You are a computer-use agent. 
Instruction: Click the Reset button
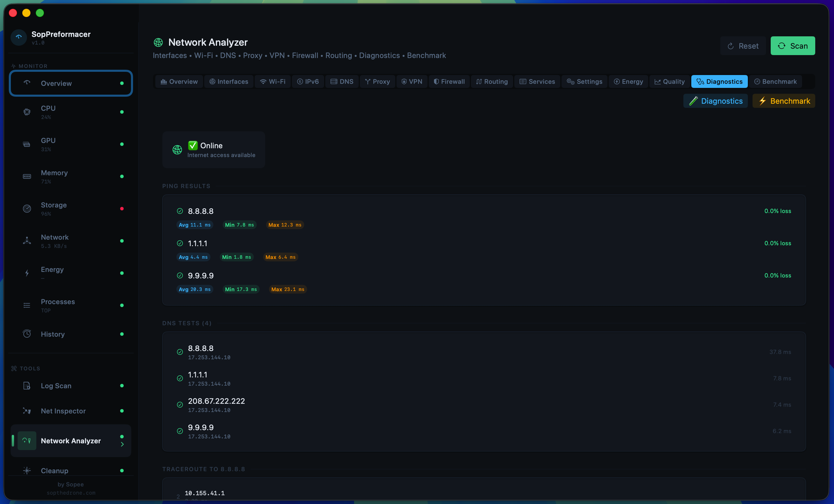point(743,46)
